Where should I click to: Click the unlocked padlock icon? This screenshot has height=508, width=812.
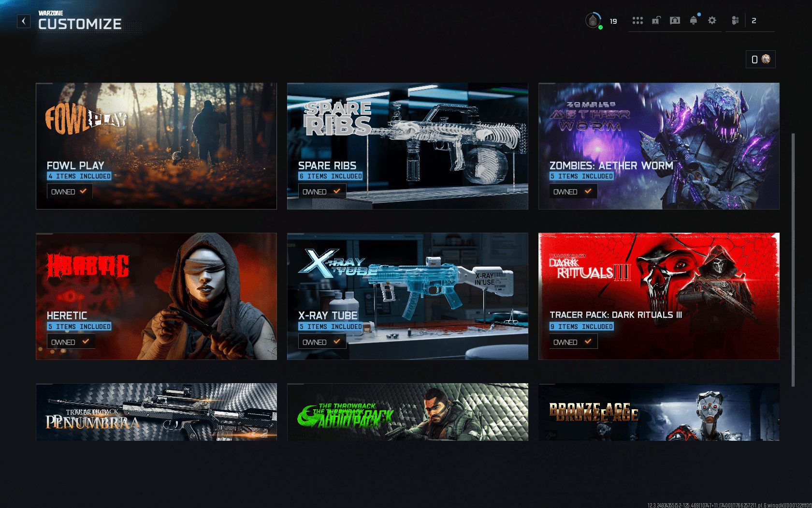(656, 20)
